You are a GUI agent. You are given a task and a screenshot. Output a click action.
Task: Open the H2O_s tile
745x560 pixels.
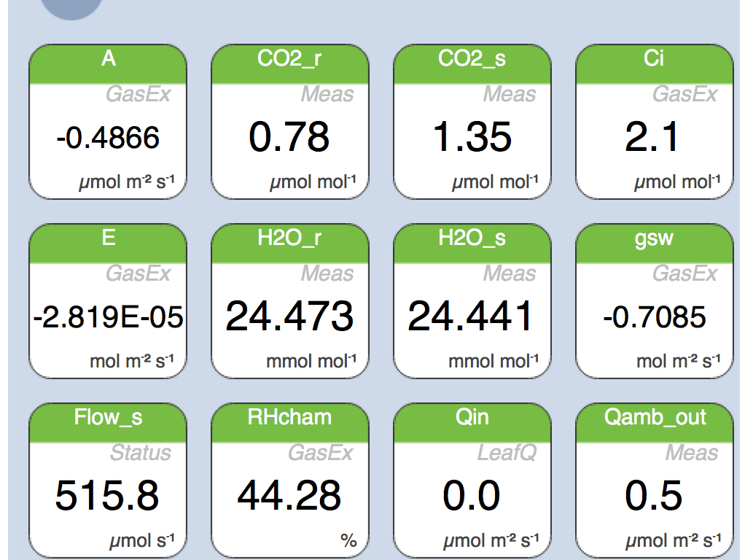coord(472,301)
